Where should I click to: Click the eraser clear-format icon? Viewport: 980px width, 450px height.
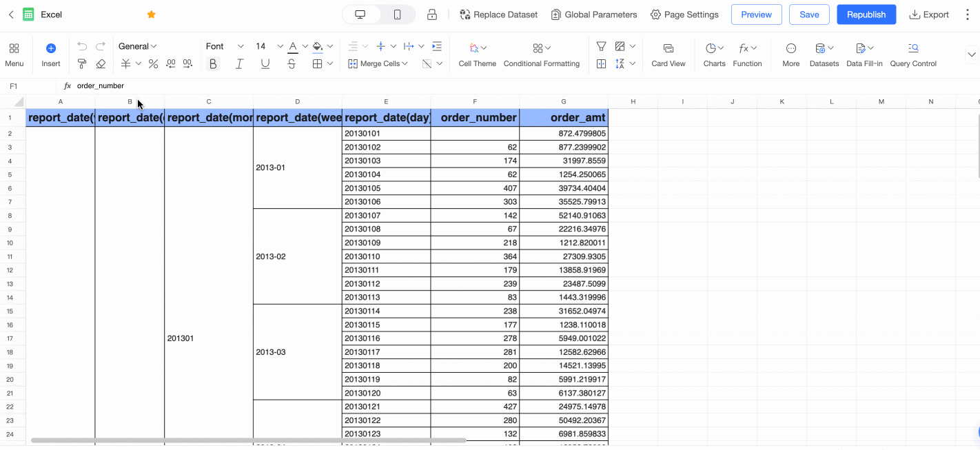point(101,64)
